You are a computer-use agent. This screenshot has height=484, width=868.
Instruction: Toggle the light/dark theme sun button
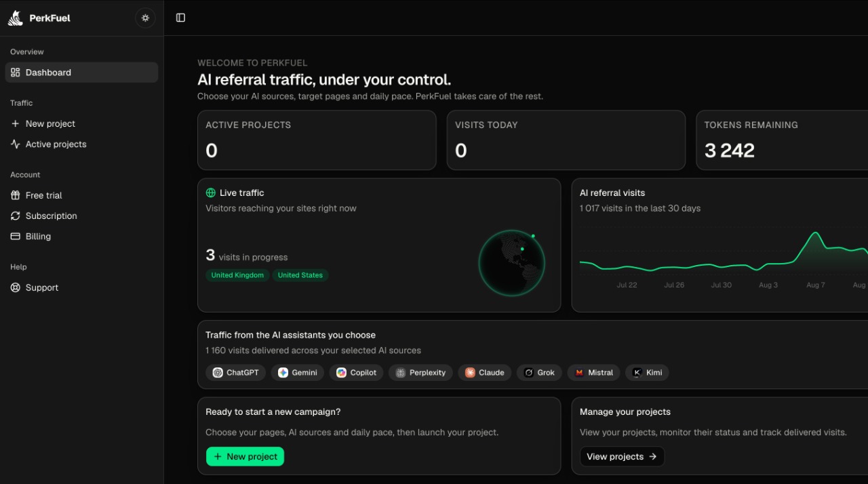click(145, 18)
